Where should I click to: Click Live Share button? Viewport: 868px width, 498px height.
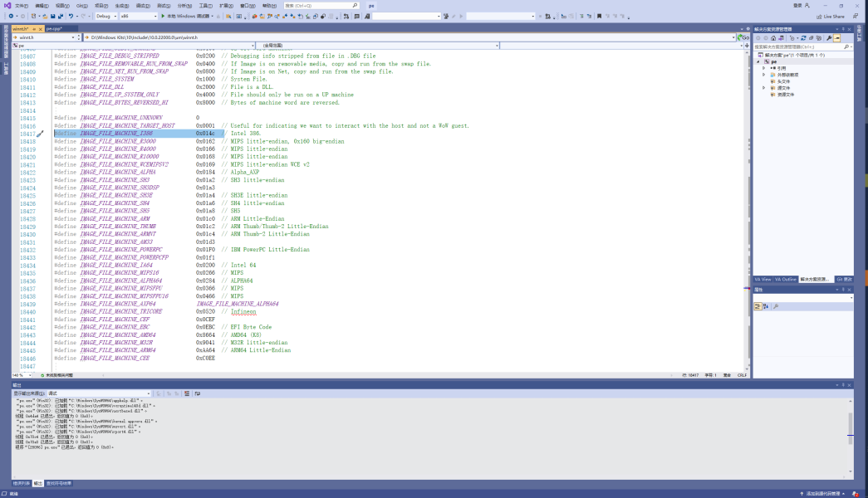830,16
